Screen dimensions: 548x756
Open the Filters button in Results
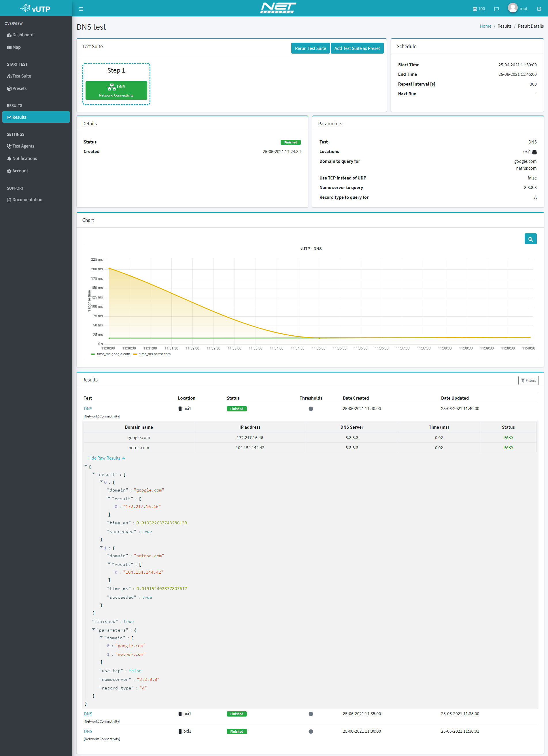pos(528,380)
